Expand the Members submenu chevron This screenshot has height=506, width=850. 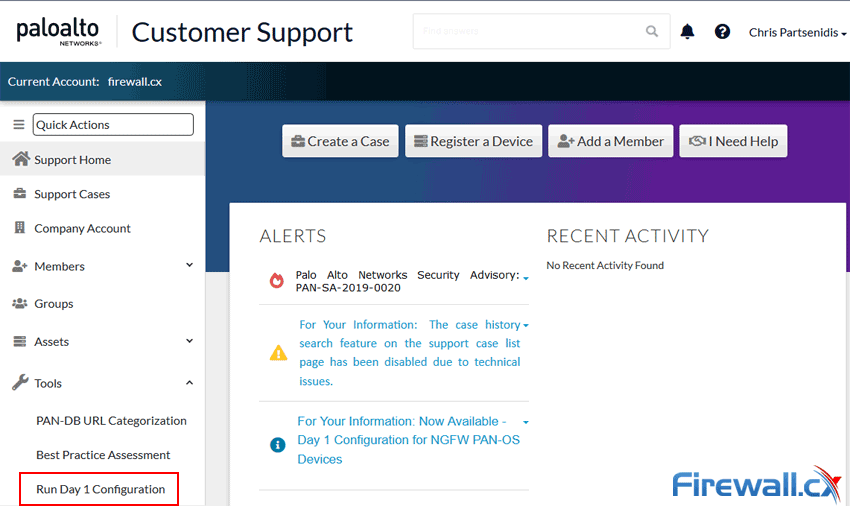coord(189,265)
